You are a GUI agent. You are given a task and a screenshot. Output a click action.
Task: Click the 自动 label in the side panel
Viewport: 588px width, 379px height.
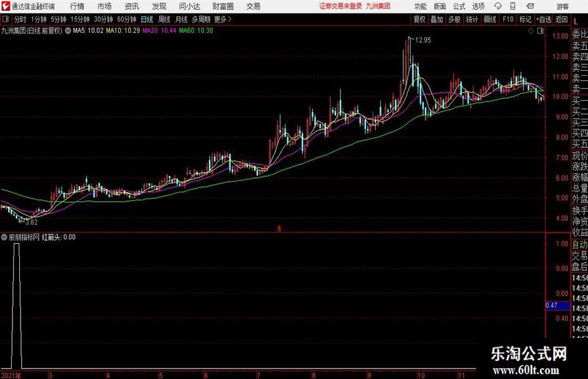[x=580, y=245]
